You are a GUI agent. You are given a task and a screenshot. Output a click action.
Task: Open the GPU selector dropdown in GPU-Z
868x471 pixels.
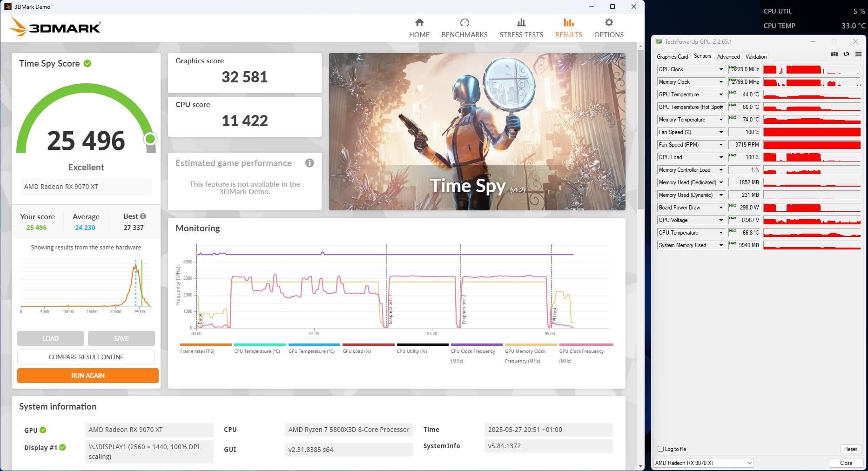(703, 463)
